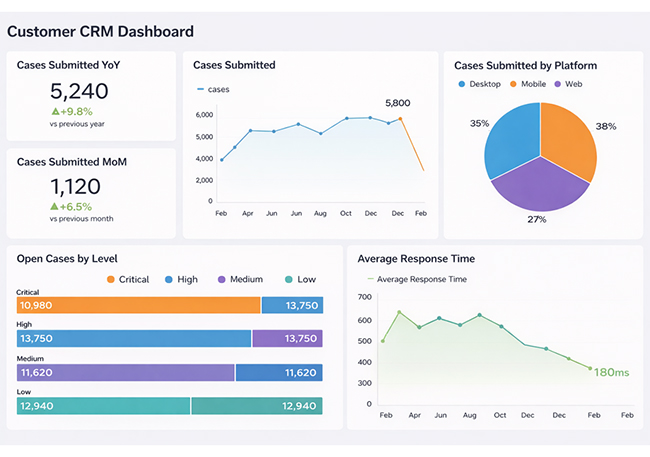Click the 6,000 y-axis label in Cases Submitted
Viewport: 650px width, 457px height.
click(x=204, y=115)
